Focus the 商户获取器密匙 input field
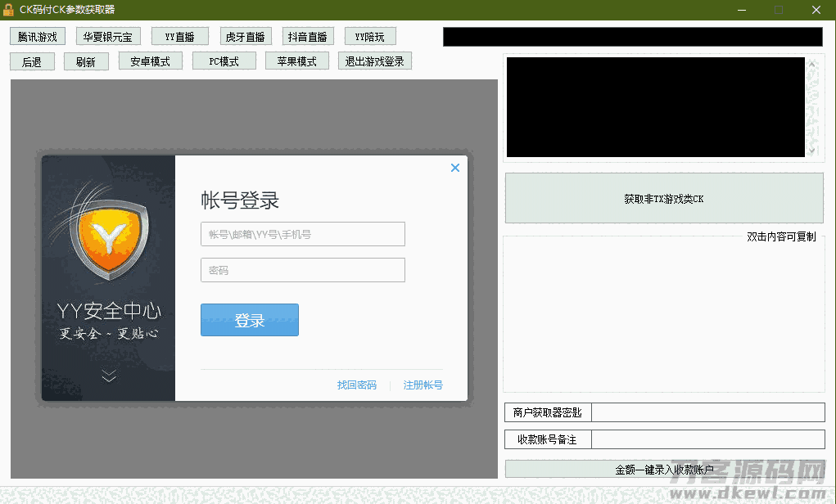 coord(708,412)
